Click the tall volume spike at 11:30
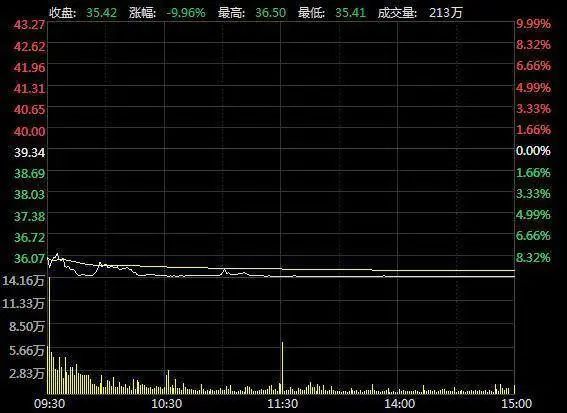Image resolution: width=567 pixels, height=413 pixels. [x=282, y=367]
